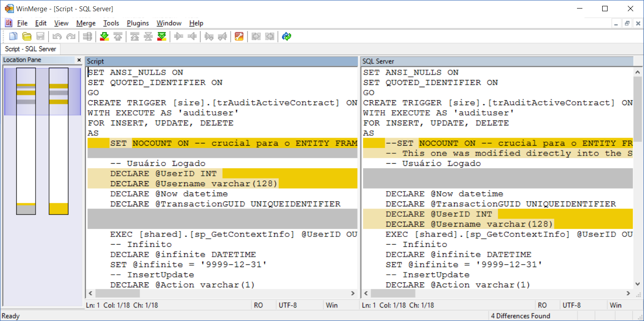
Task: Click the Copy Left toolbar icon
Action: 192,37
